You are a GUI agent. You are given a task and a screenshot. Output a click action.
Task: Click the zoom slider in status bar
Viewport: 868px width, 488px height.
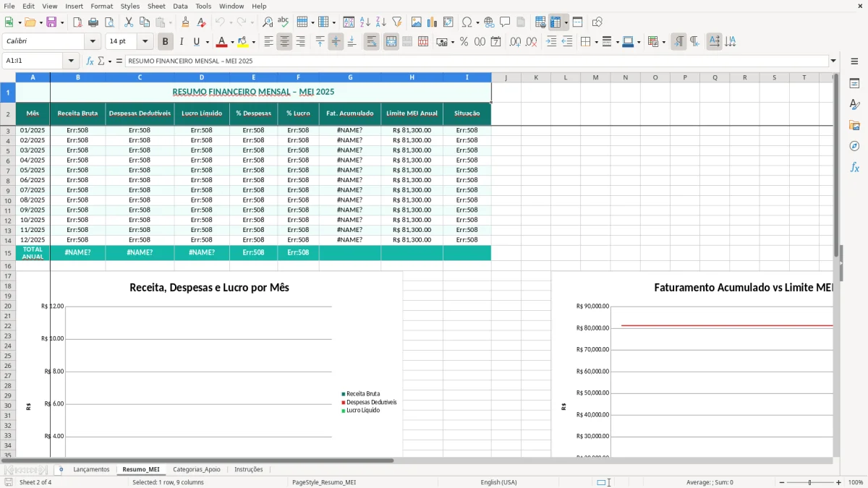click(x=809, y=482)
